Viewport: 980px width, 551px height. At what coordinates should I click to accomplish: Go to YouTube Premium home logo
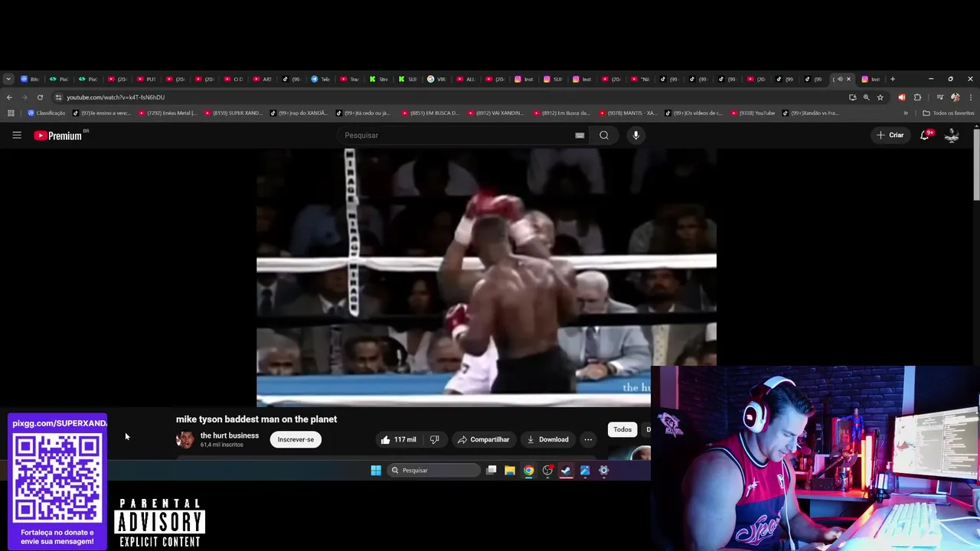[58, 135]
